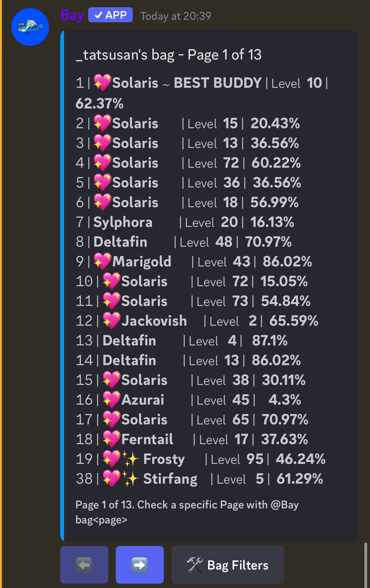The height and width of the screenshot is (588, 370).
Task: Click the vertical scrollbar at bottom right
Action: [x=365, y=564]
